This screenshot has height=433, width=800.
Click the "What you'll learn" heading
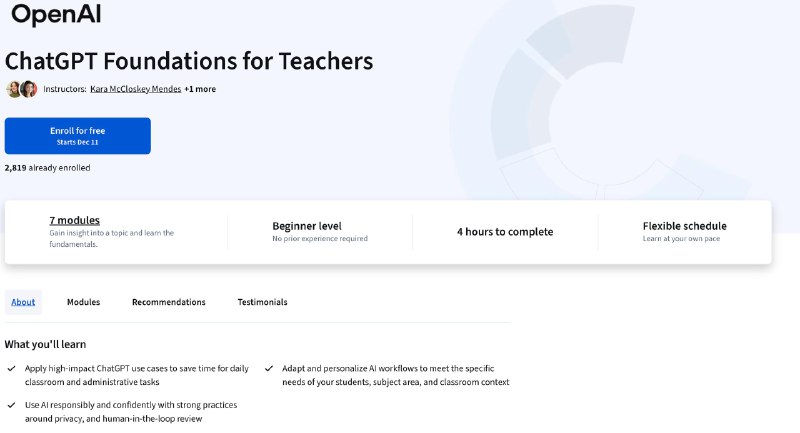coord(45,344)
